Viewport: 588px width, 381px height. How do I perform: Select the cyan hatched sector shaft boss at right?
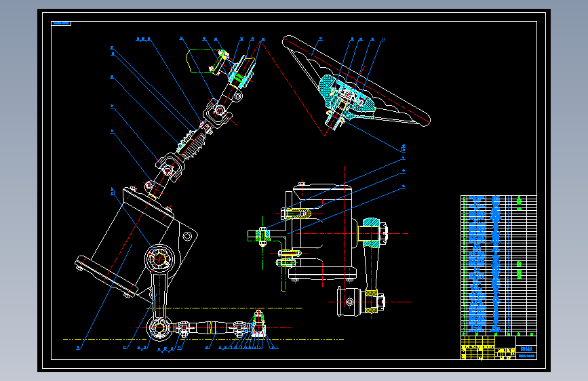click(x=370, y=233)
